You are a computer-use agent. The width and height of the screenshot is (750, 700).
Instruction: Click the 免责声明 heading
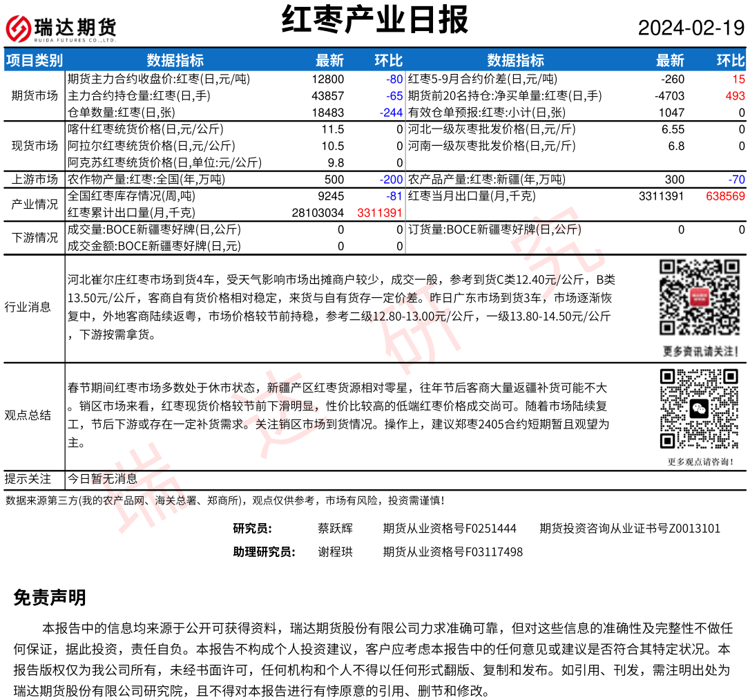click(x=50, y=598)
